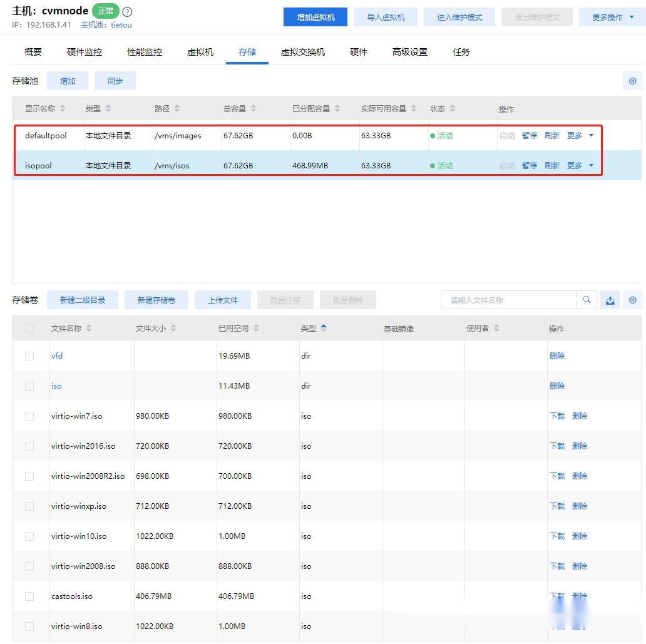Screen dimensions: 646x644
Task: Click the upload icon near volume search box
Action: pos(610,300)
